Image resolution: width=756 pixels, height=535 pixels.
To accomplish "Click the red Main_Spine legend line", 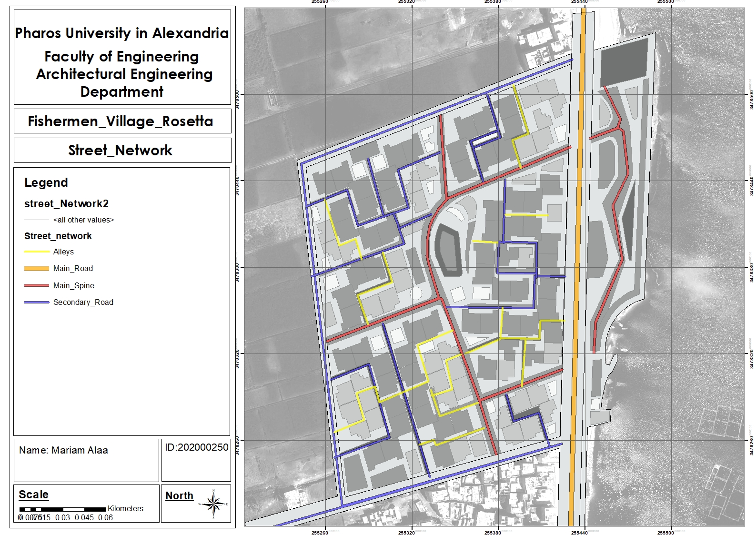I will [x=37, y=285].
